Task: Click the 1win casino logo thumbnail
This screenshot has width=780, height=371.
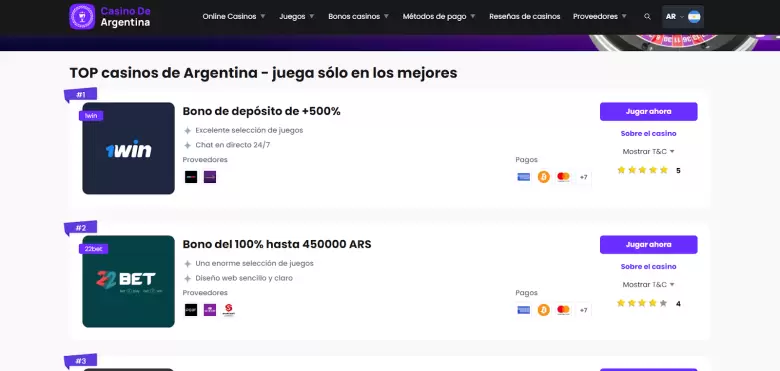Action: [x=128, y=148]
